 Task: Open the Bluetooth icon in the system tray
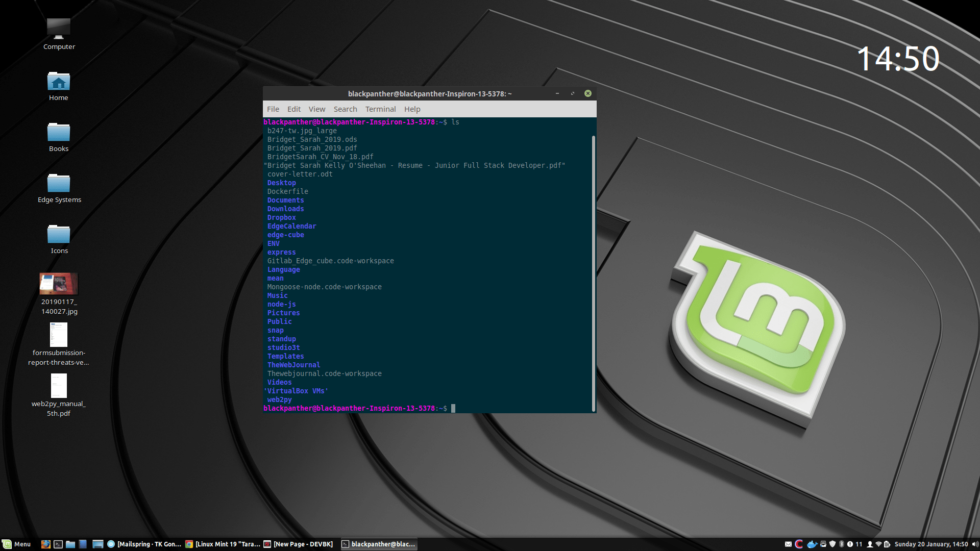[842, 544]
